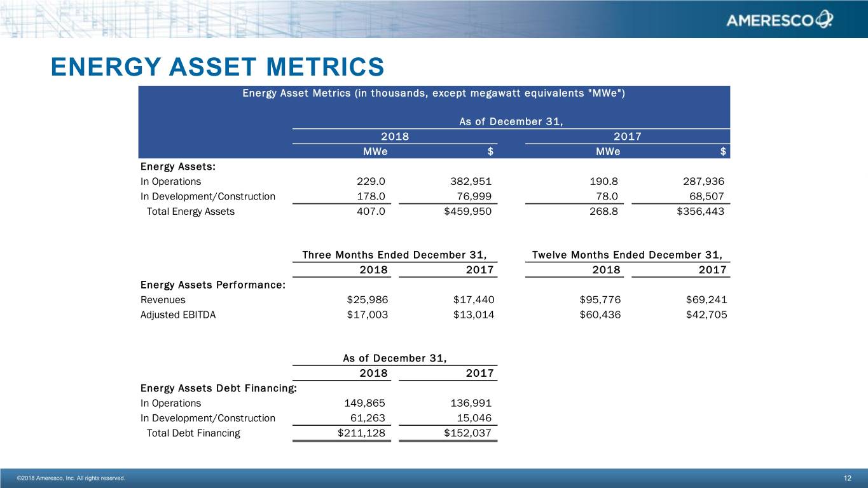Click the Energy Assets Debt Financing heading
The width and height of the screenshot is (868, 488).
(x=217, y=388)
